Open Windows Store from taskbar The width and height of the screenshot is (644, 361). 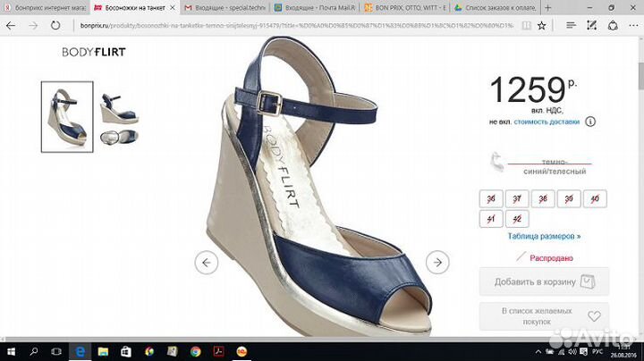point(126,351)
